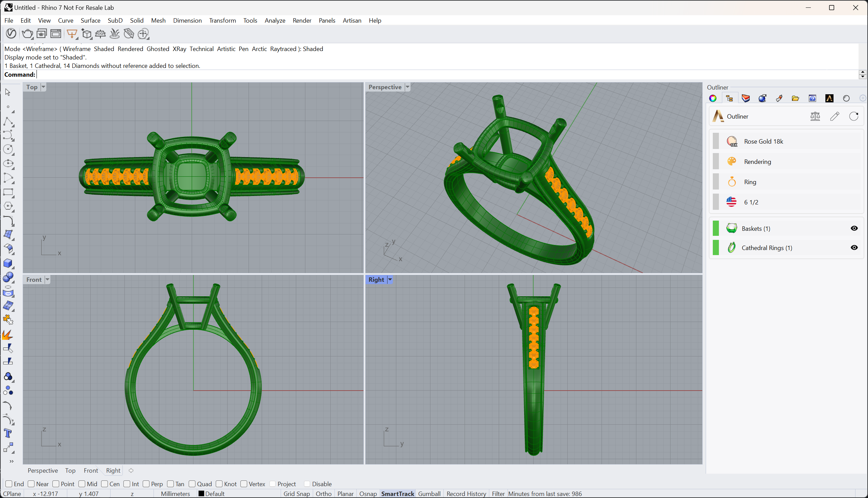Select the rectangle tool in left toolbar
868x498 pixels.
coord(8,192)
